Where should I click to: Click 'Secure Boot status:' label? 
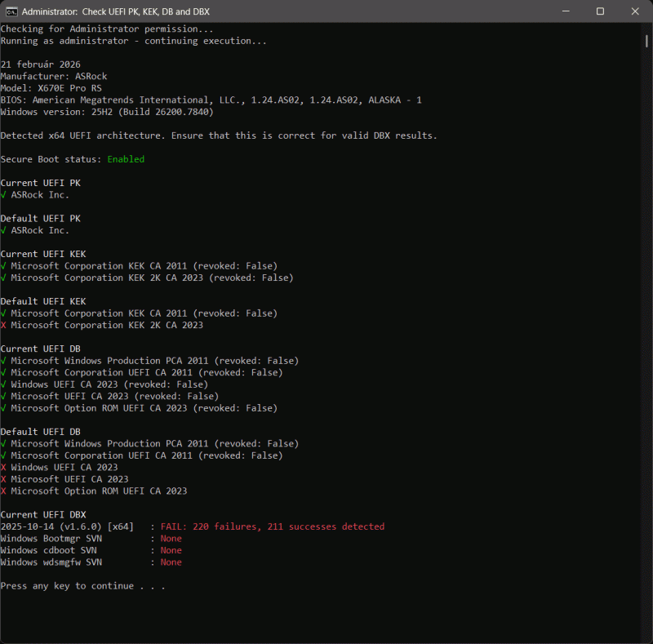[x=51, y=159]
